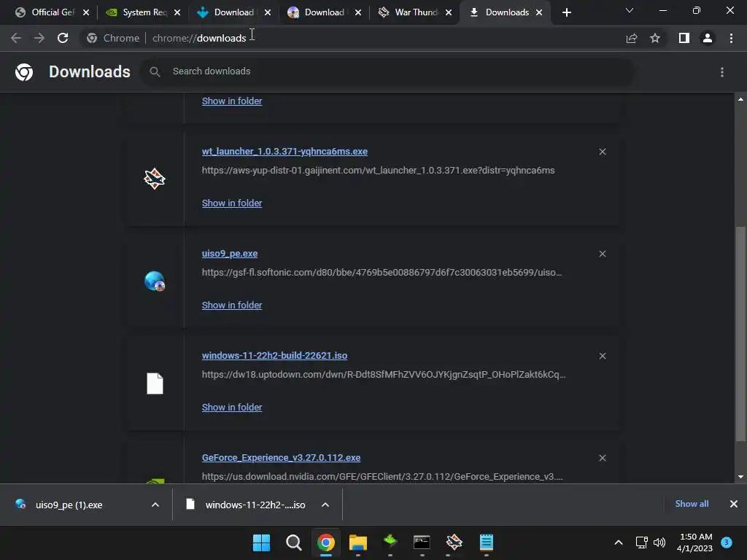Image resolution: width=747 pixels, height=560 pixels.
Task: Open the clock showing 1:50 AM
Action: point(695,542)
